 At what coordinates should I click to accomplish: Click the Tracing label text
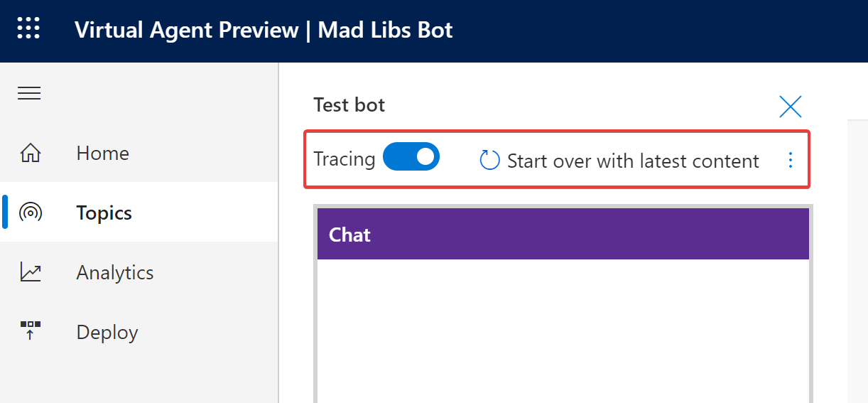345,159
